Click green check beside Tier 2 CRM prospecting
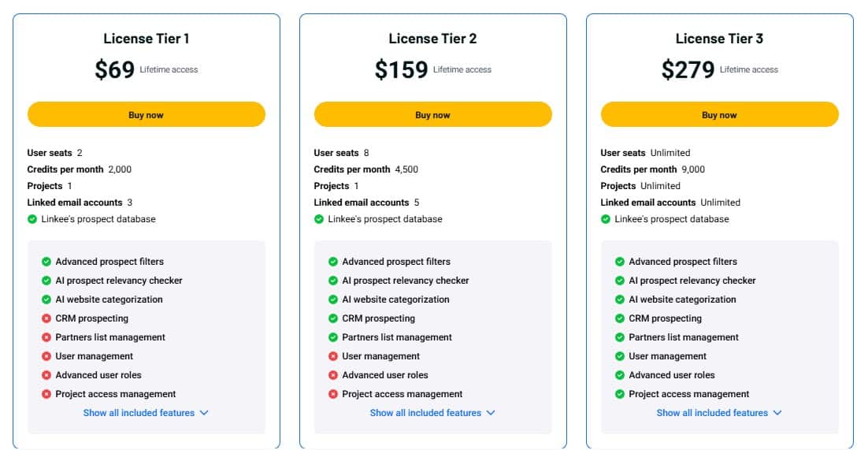The height and width of the screenshot is (450, 868). [333, 318]
